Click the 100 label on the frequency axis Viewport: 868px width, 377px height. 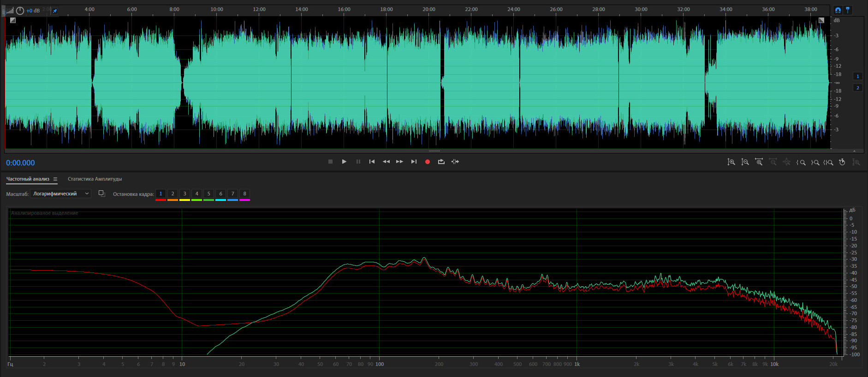[380, 364]
